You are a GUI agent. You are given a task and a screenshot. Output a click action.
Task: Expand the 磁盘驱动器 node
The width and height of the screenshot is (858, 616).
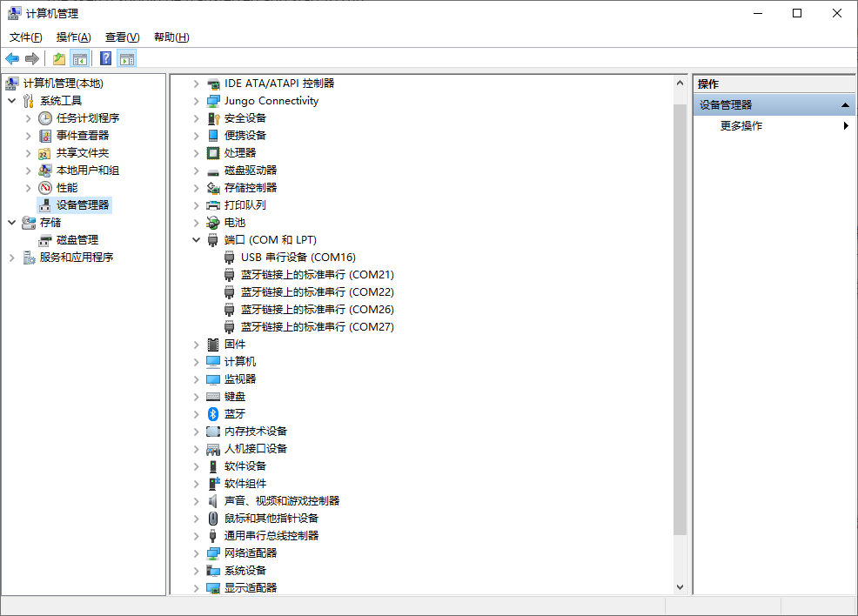[x=197, y=171]
